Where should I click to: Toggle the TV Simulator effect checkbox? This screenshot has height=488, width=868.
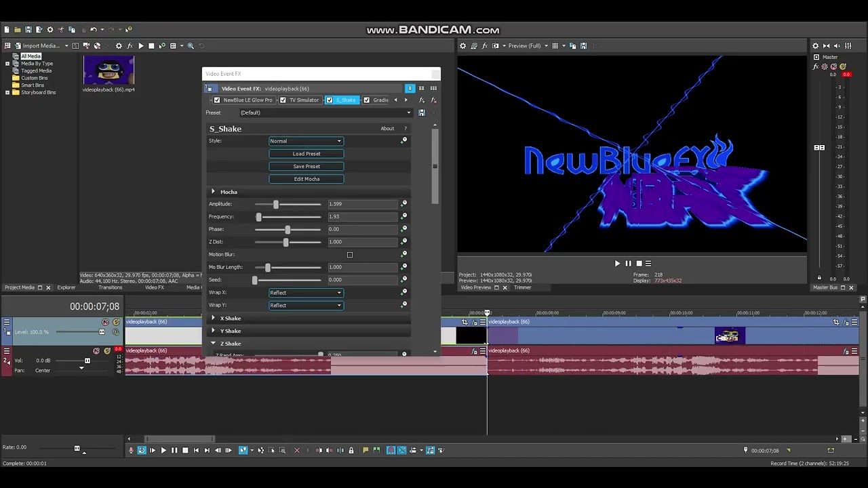pos(283,100)
